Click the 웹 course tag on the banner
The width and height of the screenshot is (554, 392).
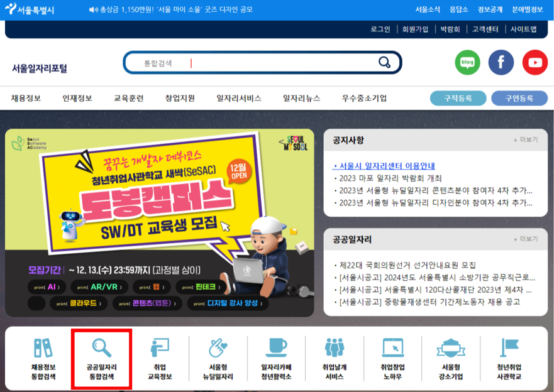pyautogui.click(x=152, y=287)
